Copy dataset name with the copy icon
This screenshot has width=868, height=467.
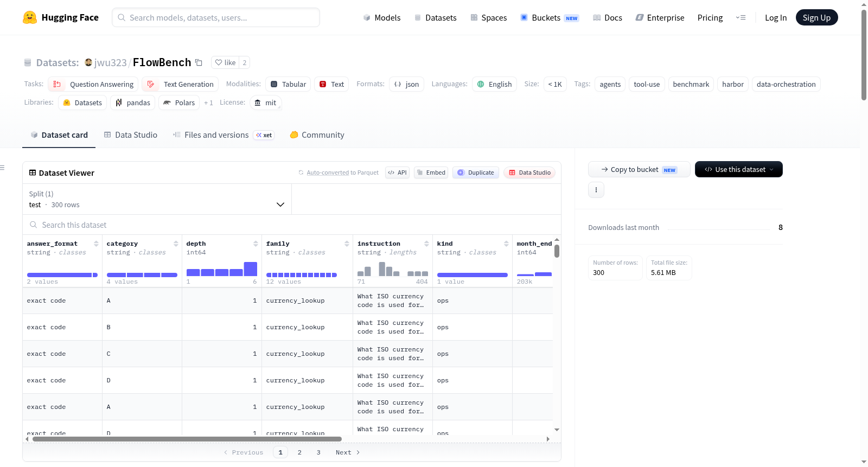coord(199,62)
